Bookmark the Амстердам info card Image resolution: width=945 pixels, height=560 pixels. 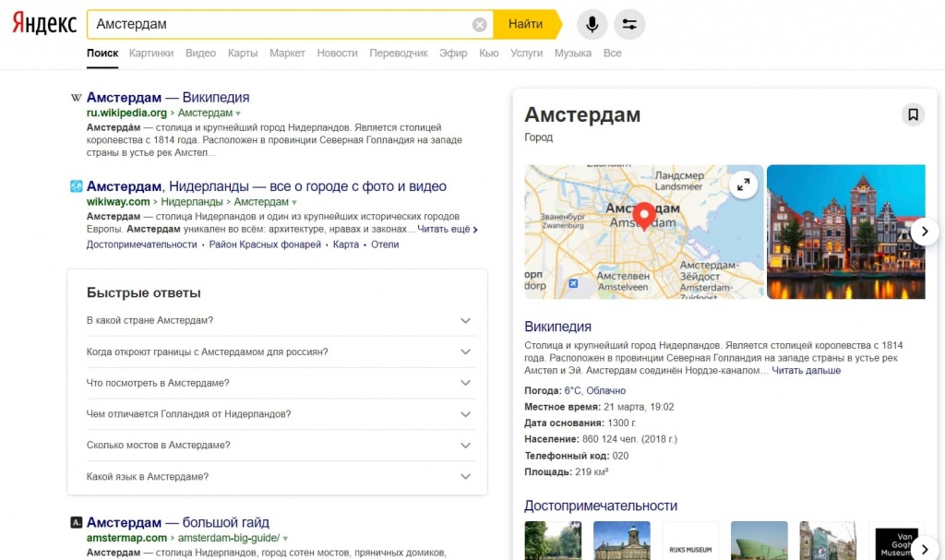(912, 115)
